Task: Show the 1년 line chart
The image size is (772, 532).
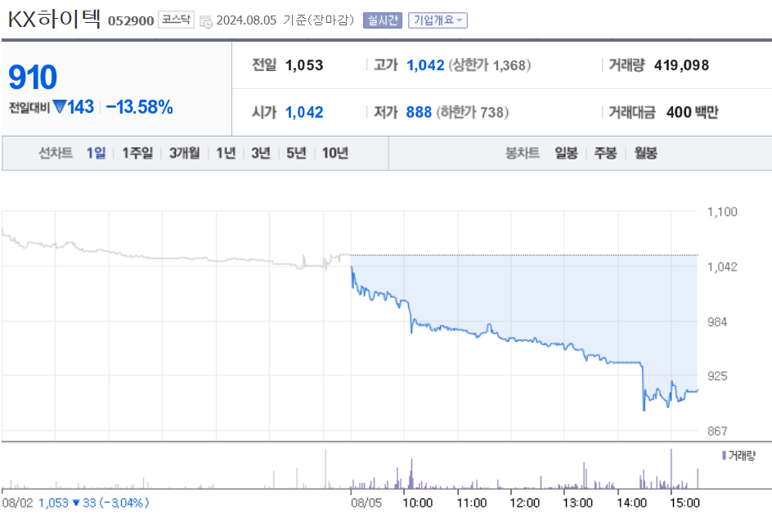Action: click(x=226, y=153)
